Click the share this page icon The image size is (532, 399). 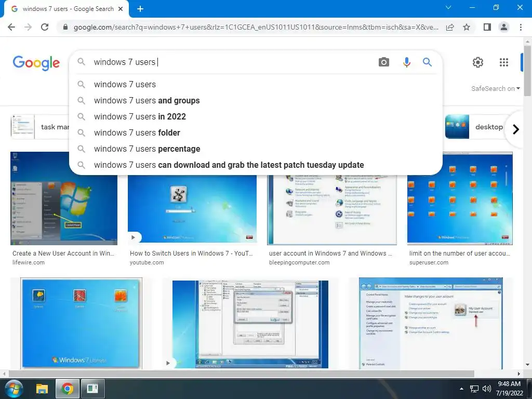(x=450, y=27)
